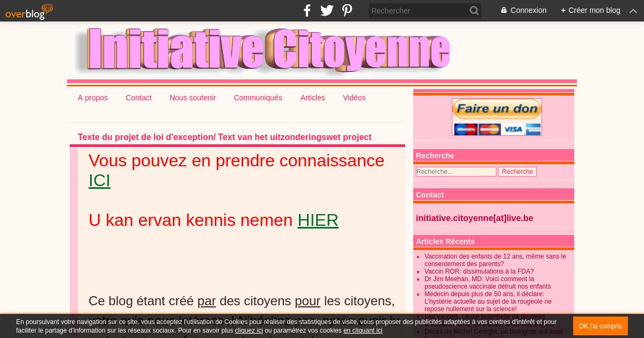Click the Articles Récents sidebar header

(494, 241)
